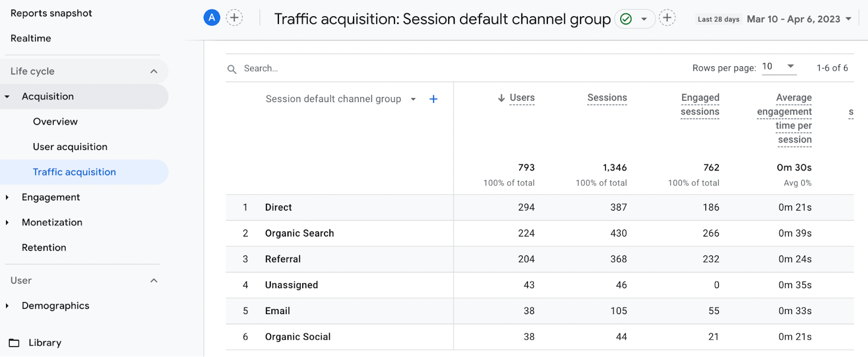Open the date range picker dropdown
Viewport: 868px width, 357px height.
tap(848, 19)
